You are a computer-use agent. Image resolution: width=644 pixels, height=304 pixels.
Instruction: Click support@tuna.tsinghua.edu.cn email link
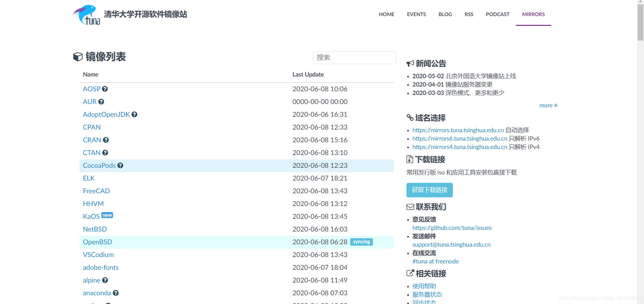[x=451, y=245]
